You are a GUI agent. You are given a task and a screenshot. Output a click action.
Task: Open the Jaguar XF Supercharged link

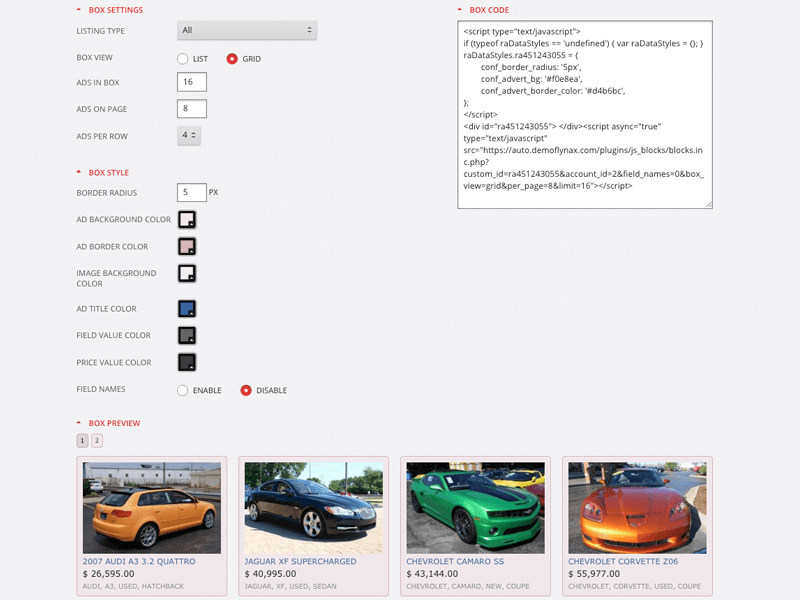[301, 561]
